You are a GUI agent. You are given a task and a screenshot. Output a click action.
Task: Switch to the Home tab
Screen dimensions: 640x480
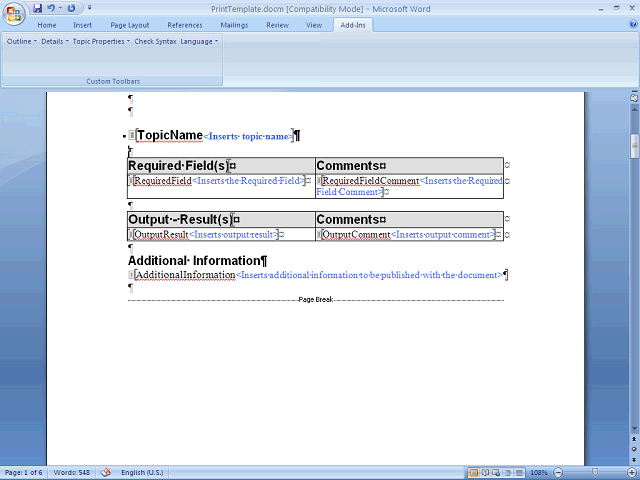[47, 25]
